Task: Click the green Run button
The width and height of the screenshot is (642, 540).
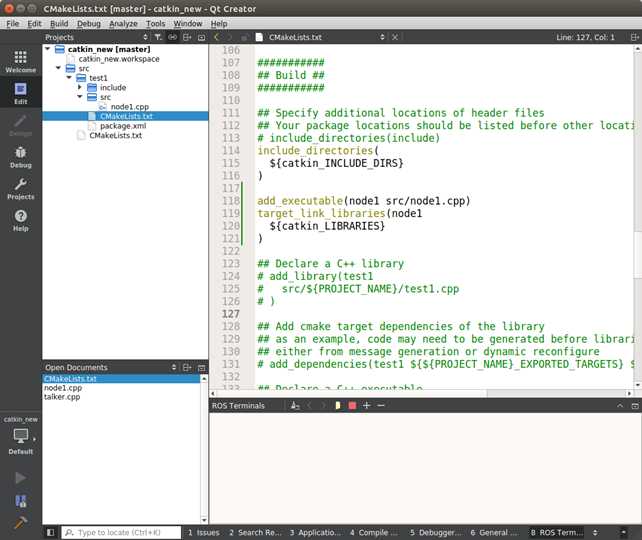Action: point(20,478)
